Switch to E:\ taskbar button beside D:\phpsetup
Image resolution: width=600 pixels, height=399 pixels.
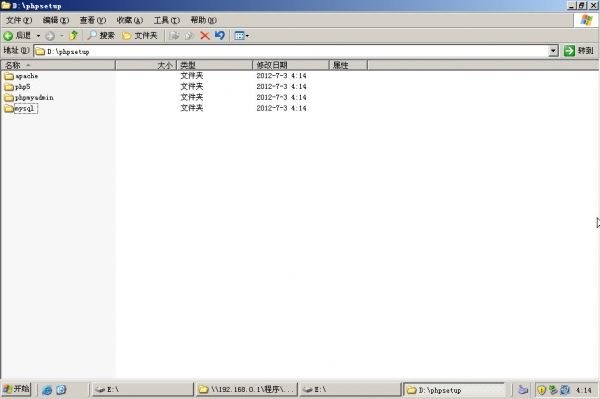(x=350, y=389)
